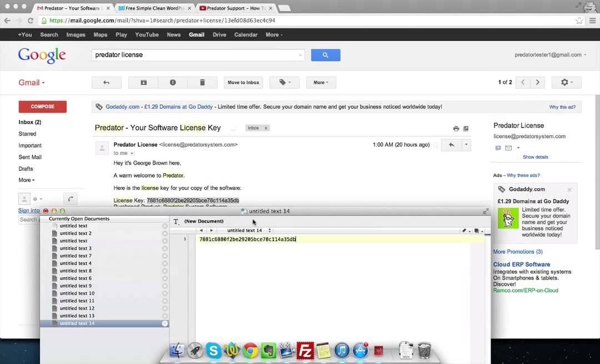Open the Settings gear dropdown
Viewport: 600px width, 364px height.
point(566,83)
